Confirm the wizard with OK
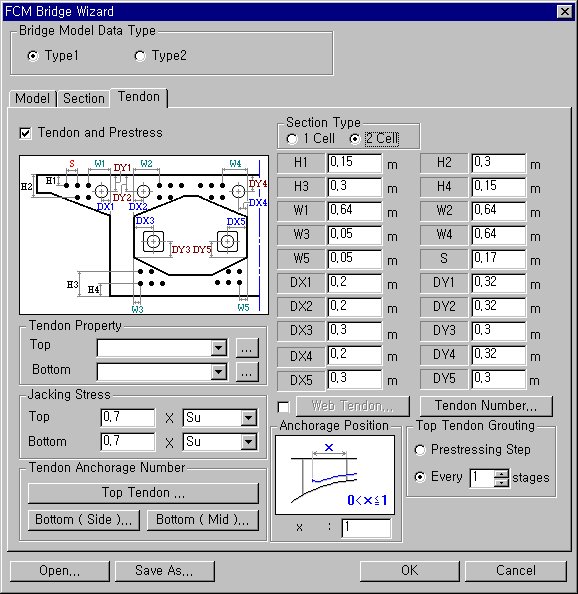The height and width of the screenshot is (594, 578). click(409, 571)
